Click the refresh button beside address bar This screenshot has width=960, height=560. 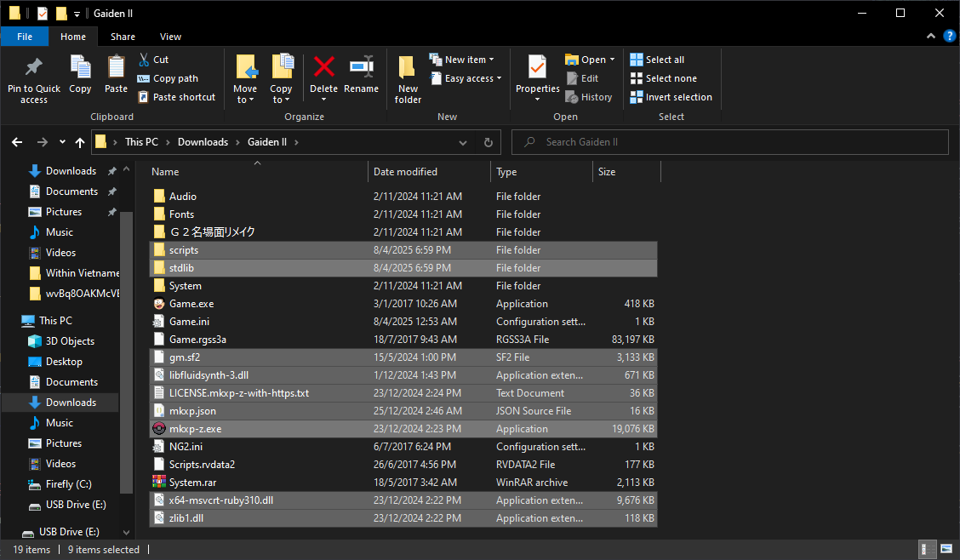tap(489, 142)
